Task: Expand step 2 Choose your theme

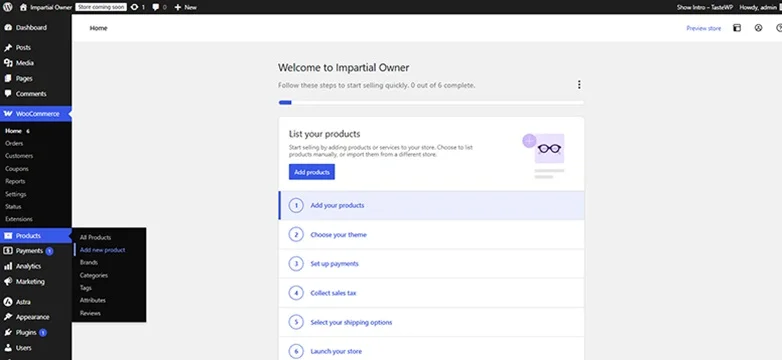Action: tap(431, 234)
